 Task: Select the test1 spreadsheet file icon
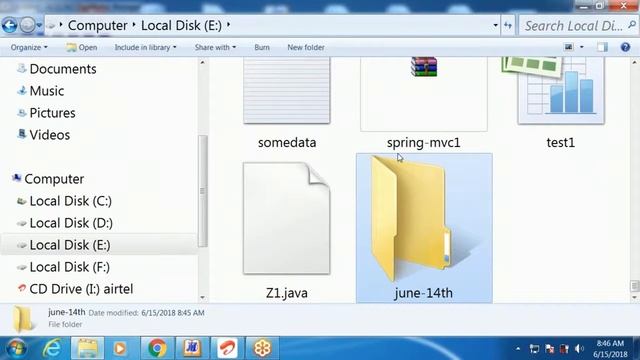point(554,90)
